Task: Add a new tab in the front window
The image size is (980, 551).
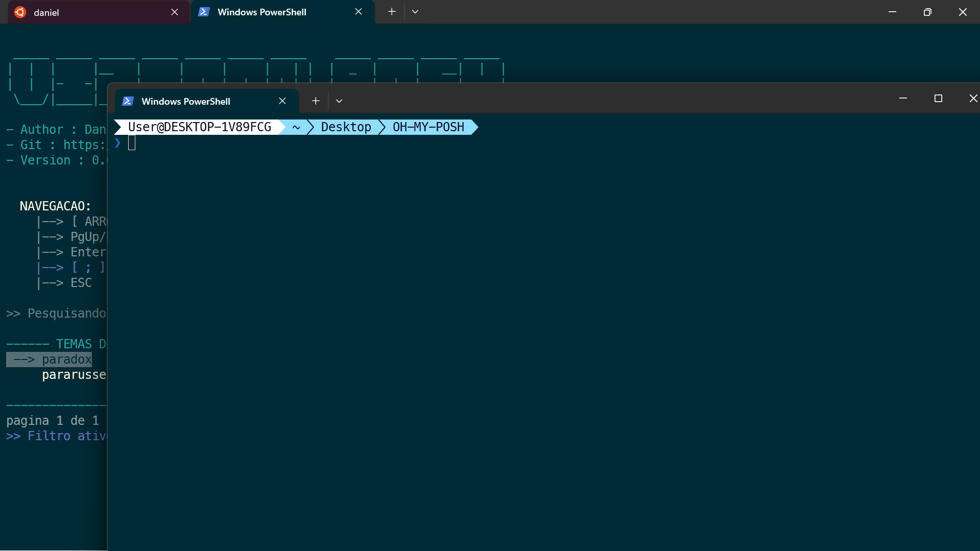Action: 316,101
